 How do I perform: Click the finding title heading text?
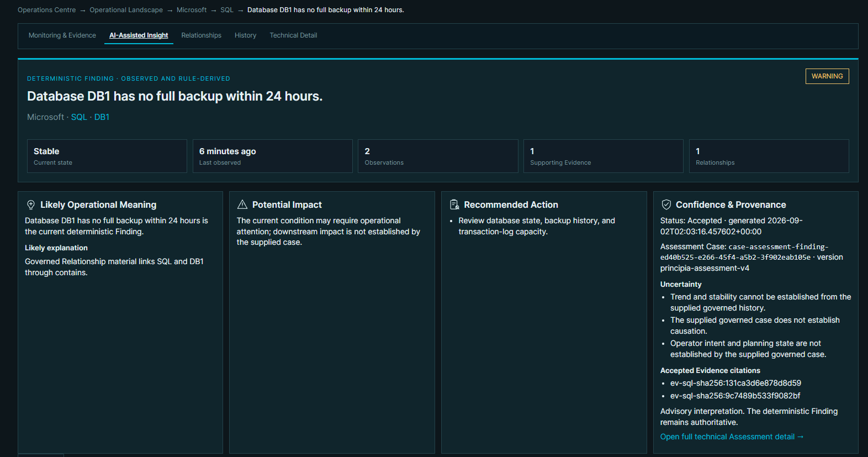pyautogui.click(x=174, y=96)
